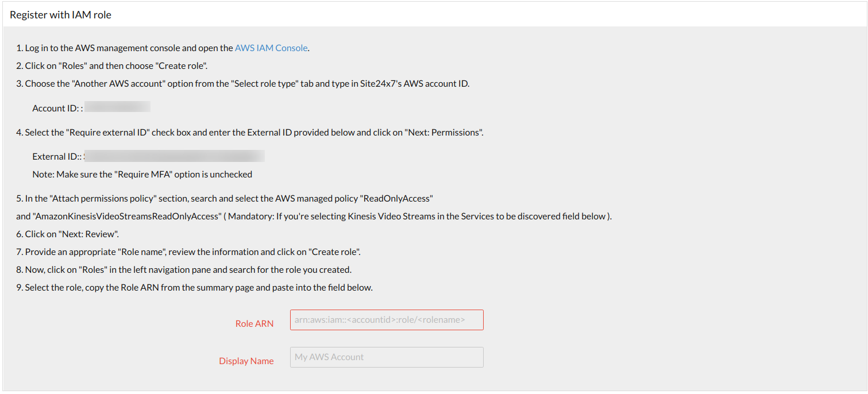Click the Require MFA note text
The image size is (868, 394).
coord(141,173)
